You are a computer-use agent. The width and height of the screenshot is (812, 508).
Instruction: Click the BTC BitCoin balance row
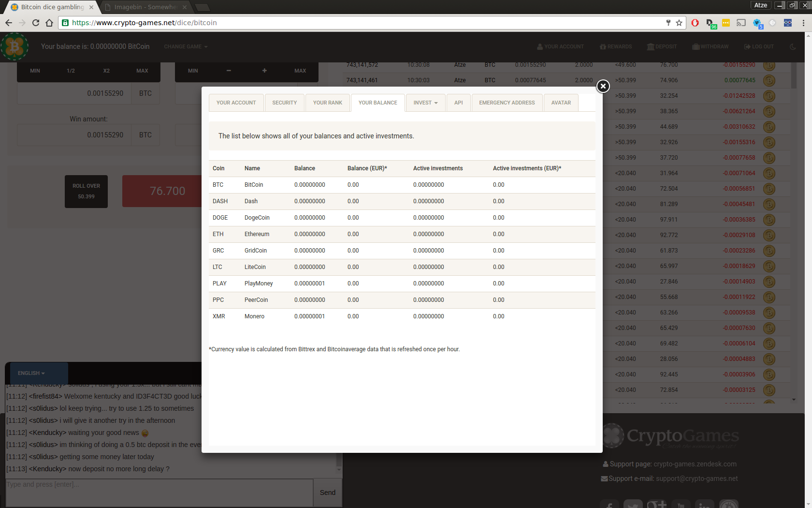(402, 185)
